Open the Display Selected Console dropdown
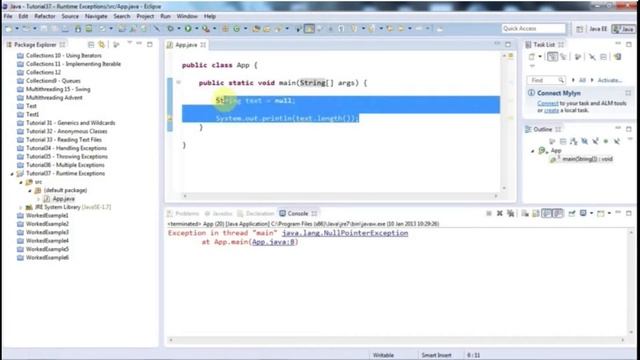This screenshot has height=360, width=640. (x=591, y=213)
